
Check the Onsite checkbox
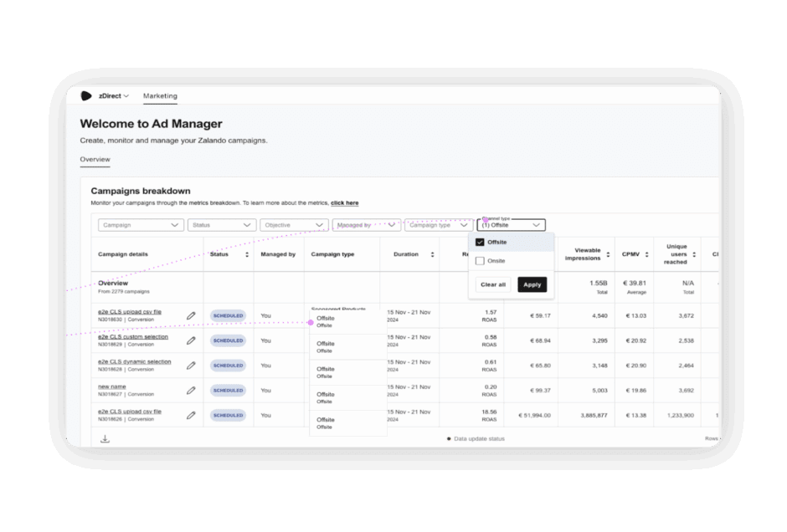click(480, 261)
